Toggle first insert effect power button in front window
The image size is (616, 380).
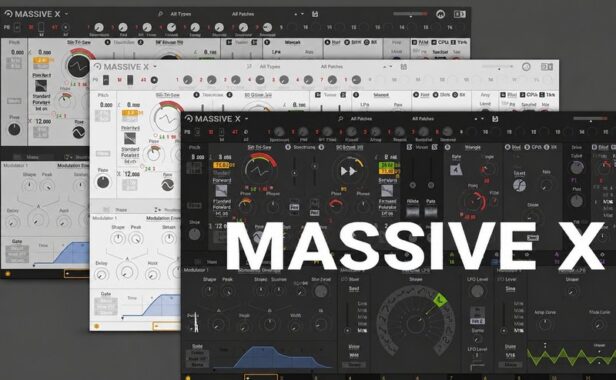(507, 147)
